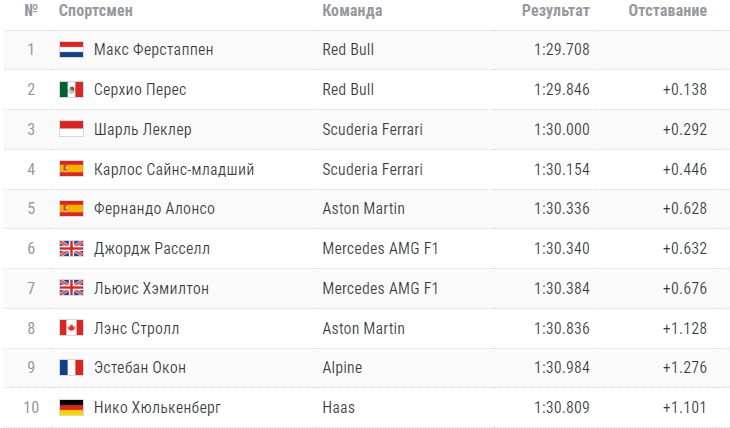Viewport: 730px width, 428px height.
Task: Click the Команда column header
Action: point(352,10)
